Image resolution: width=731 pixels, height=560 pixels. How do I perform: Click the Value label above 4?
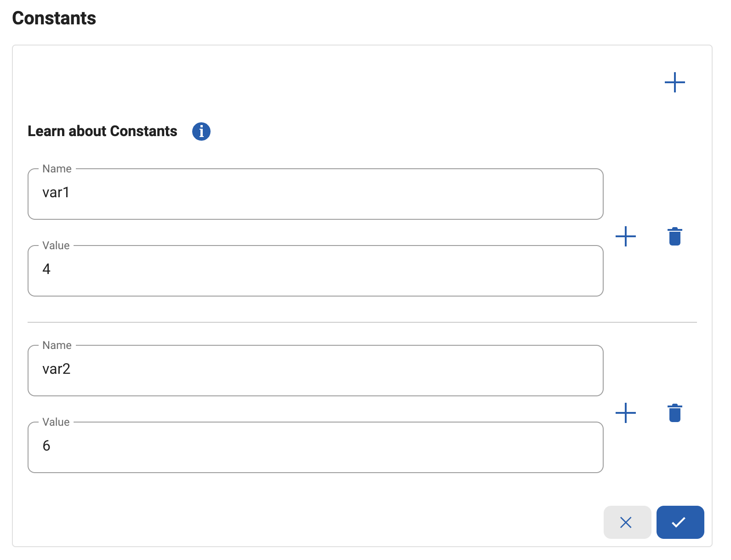click(x=56, y=246)
